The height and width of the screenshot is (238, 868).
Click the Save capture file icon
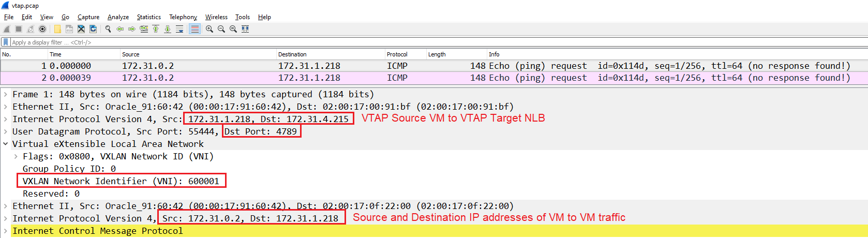(x=69, y=29)
